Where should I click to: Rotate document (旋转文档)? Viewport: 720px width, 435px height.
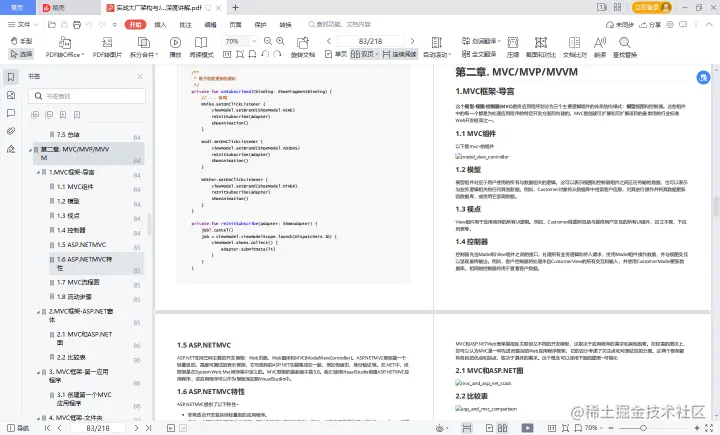pos(303,47)
